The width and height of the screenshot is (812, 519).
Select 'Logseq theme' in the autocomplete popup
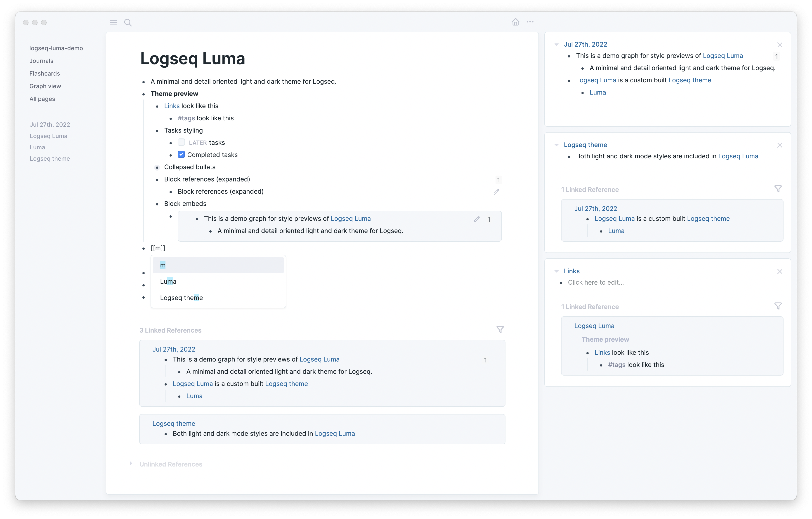[x=218, y=298]
